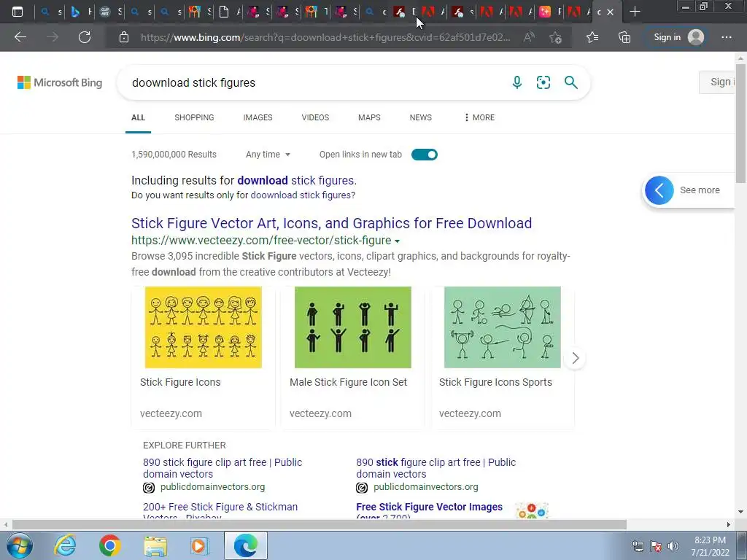Click the Sign in profile button

(678, 37)
